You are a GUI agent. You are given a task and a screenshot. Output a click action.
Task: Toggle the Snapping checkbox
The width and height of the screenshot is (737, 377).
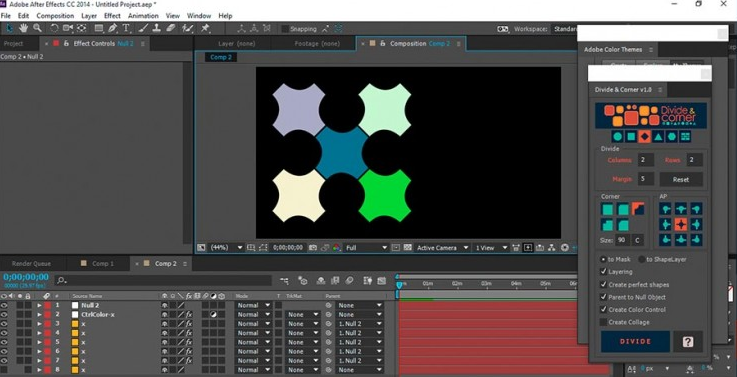click(x=285, y=29)
